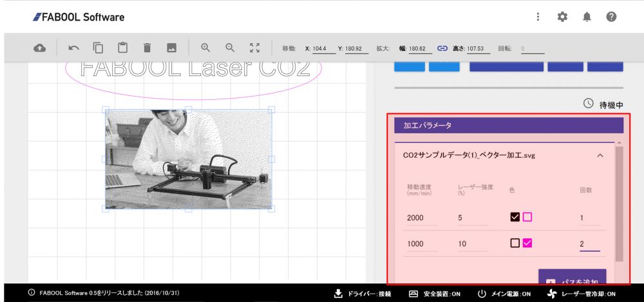The image size is (644, 302).
Task: Click the パスを追加 button
Action: pyautogui.click(x=572, y=278)
